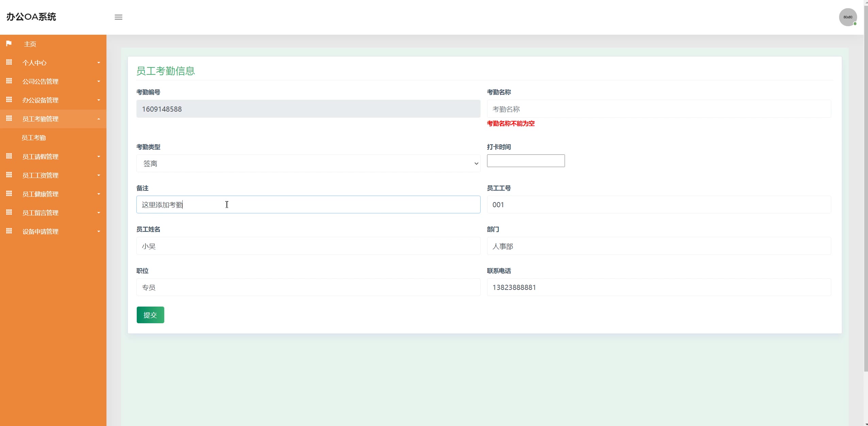Click the hamburger menu toggle icon

pos(118,17)
